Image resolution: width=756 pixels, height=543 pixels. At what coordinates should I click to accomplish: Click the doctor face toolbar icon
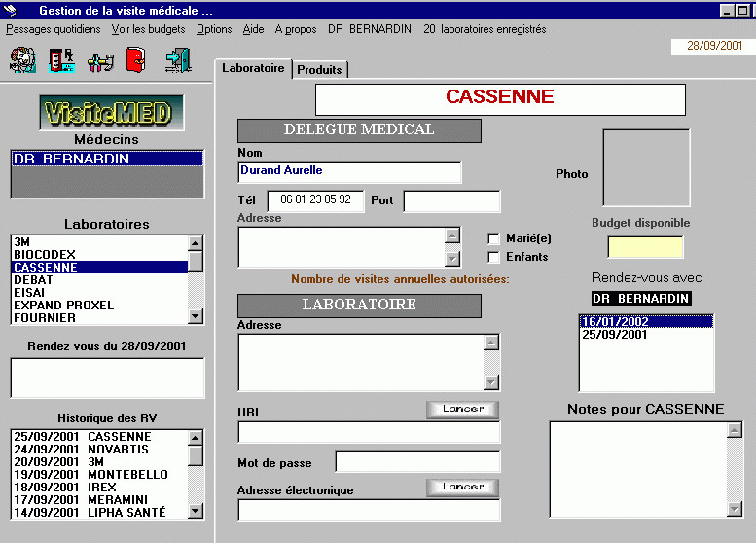coord(22,60)
